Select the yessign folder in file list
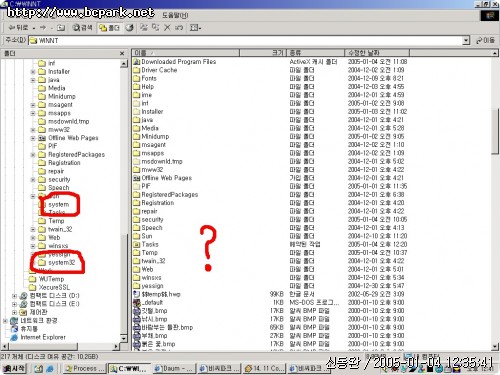Image resolution: width=500 pixels, height=375 pixels. (152, 286)
